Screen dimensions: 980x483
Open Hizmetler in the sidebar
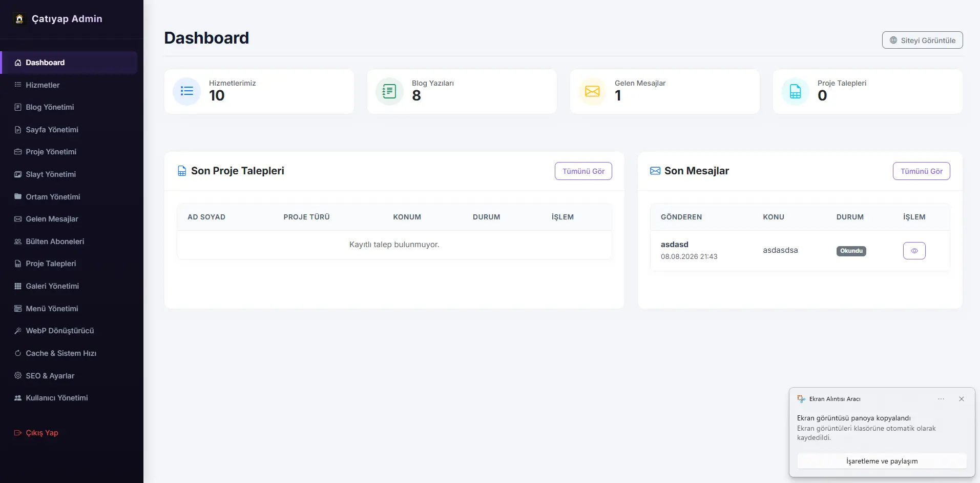(x=70, y=85)
